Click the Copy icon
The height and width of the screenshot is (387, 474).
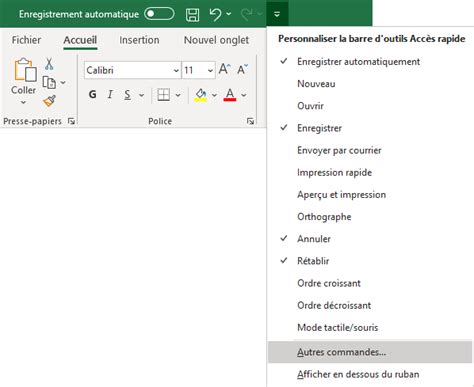coord(49,82)
